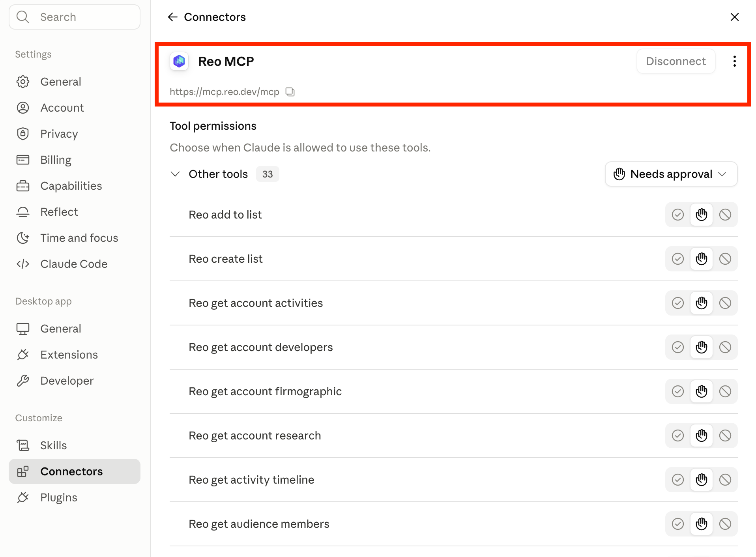756x557 pixels.
Task: Open the Needs approval dropdown
Action: point(671,174)
